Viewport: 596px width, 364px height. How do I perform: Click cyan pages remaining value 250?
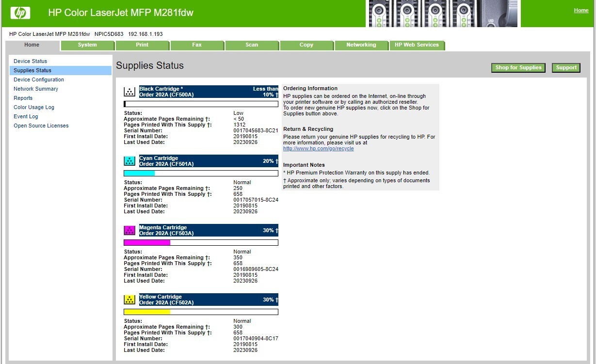pos(238,189)
